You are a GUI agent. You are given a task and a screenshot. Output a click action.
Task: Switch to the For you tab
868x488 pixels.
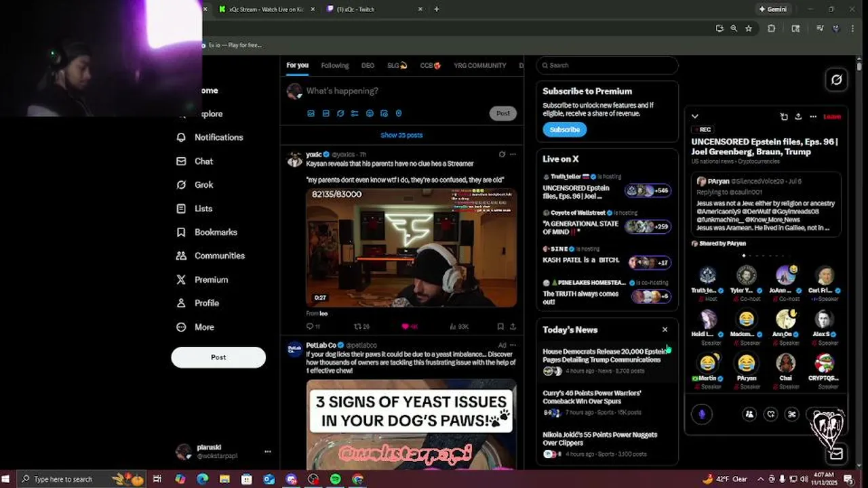297,66
